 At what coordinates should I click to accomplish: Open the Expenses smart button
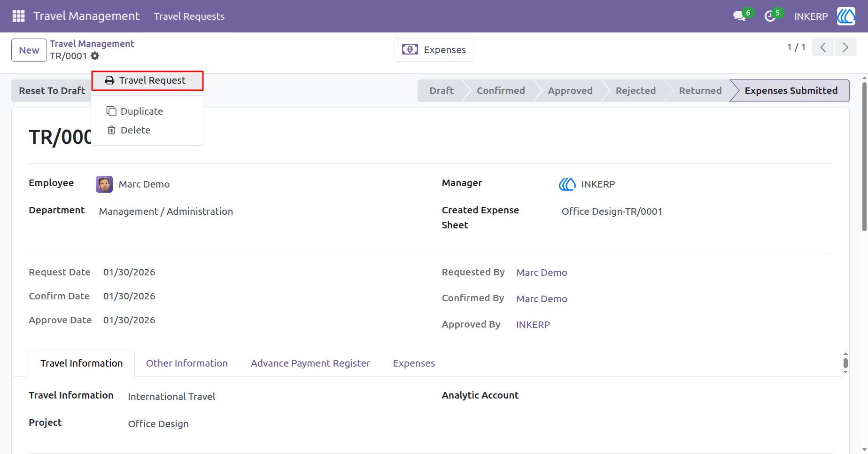tap(434, 49)
